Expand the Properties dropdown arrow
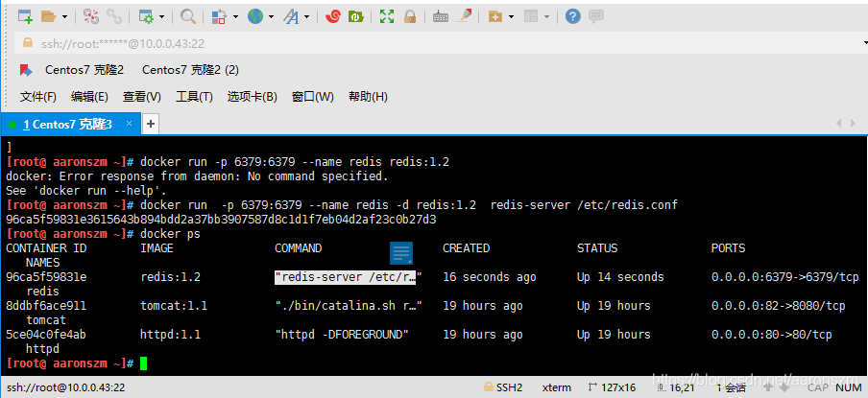Viewport: 868px width, 398px height. pyautogui.click(x=161, y=17)
